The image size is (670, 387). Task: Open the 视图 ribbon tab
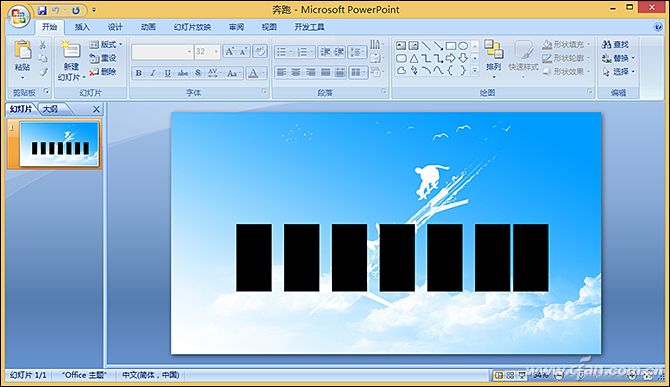269,27
